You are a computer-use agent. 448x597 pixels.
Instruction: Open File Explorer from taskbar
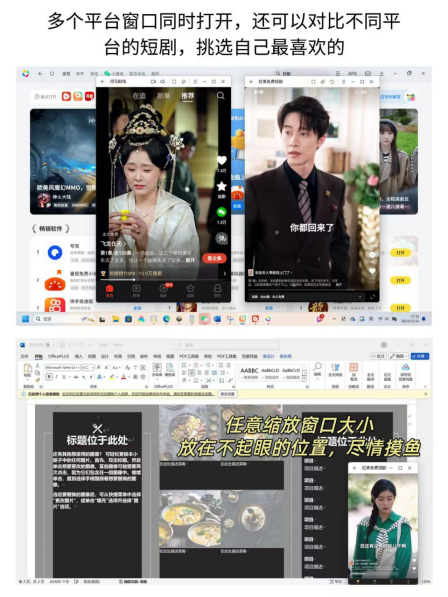(x=115, y=319)
